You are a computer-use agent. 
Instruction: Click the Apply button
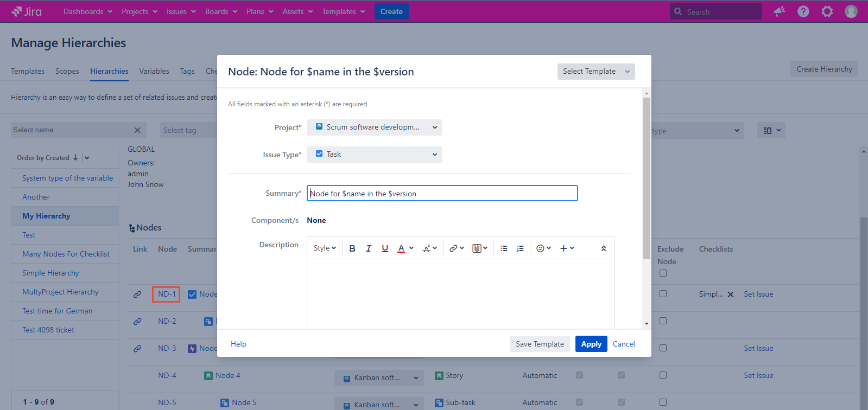point(591,344)
